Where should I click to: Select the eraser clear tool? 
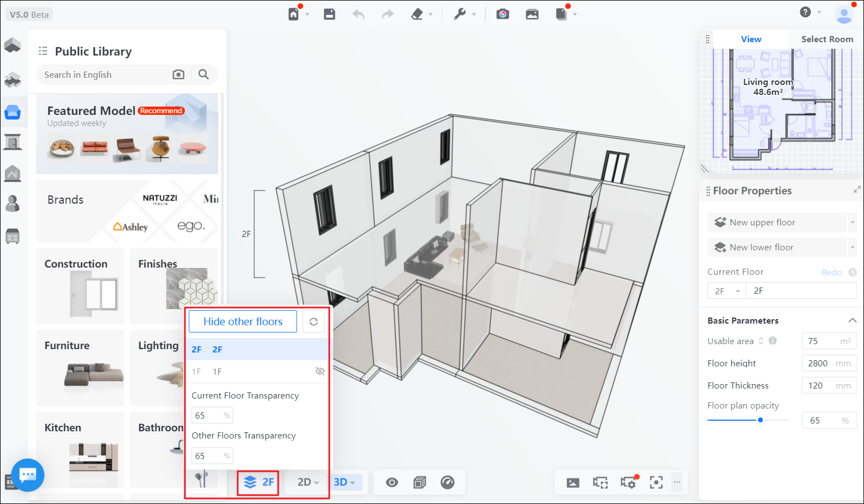417,14
